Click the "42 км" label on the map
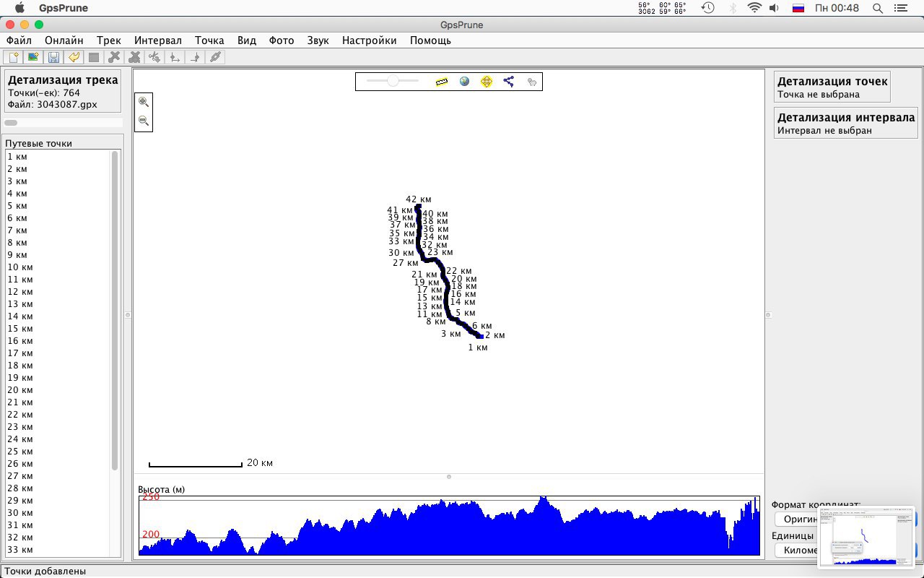Screen dimensions: 924x578 tap(419, 199)
